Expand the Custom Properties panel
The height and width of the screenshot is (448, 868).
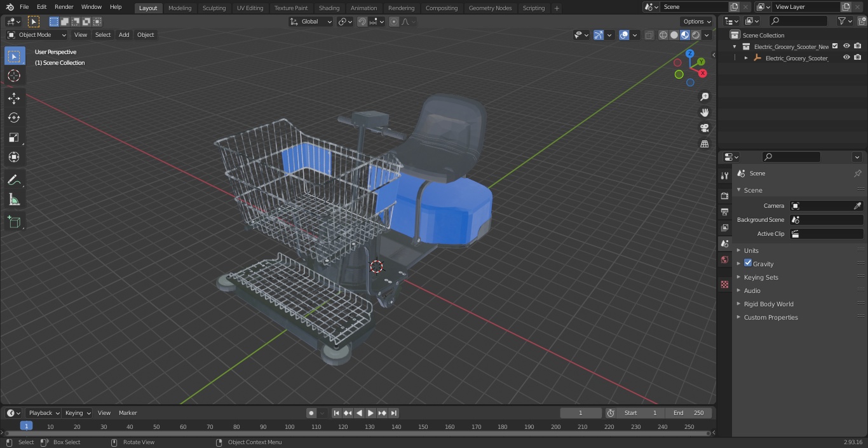[x=771, y=317]
